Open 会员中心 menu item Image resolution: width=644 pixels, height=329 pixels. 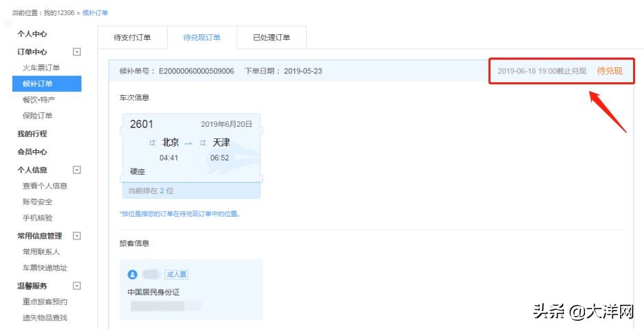pos(32,152)
